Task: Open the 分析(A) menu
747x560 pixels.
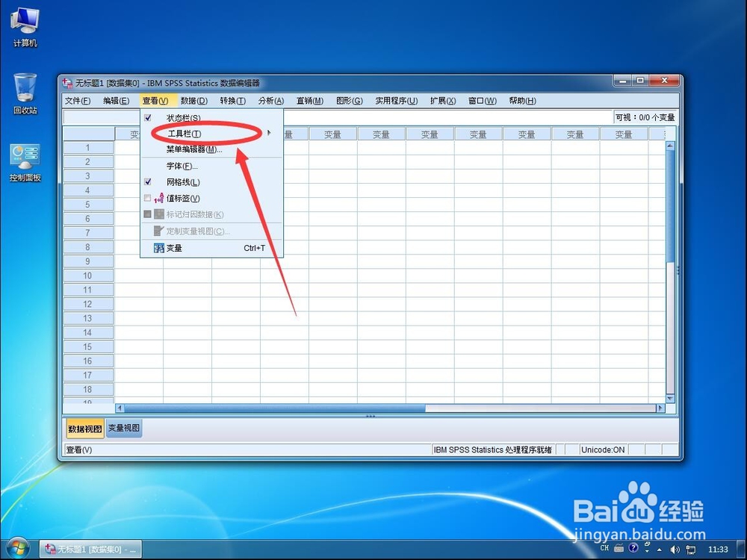Action: tap(271, 101)
